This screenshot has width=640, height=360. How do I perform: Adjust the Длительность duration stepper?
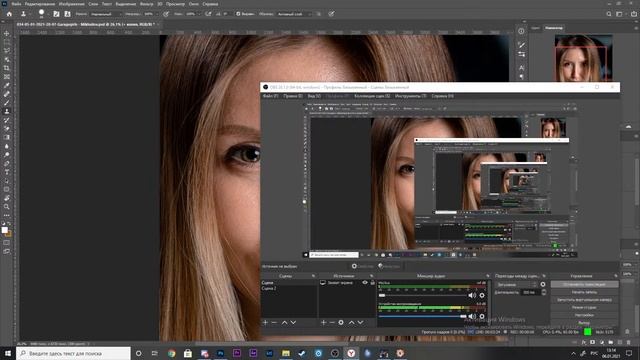tap(543, 292)
